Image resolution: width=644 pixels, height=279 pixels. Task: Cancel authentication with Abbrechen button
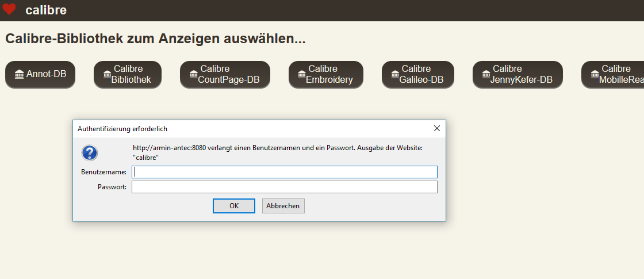point(283,206)
